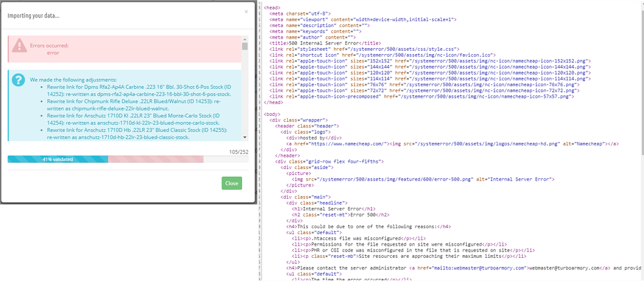Click the meta viewport line in source
644x281 pixels.
pyautogui.click(x=363, y=19)
